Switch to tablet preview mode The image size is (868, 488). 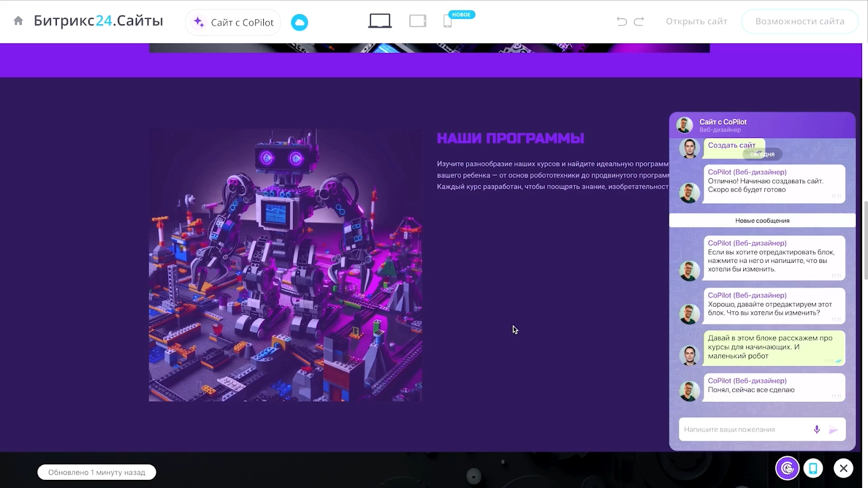click(x=418, y=21)
